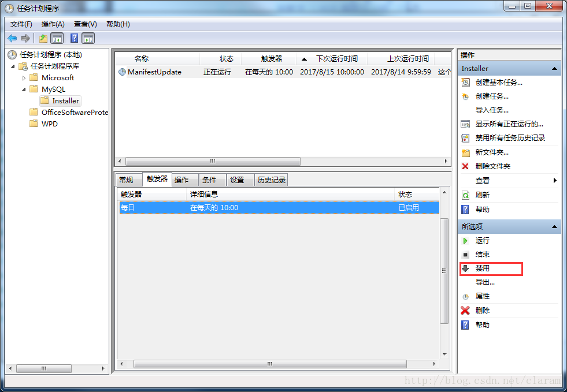Click the 新文件夹 folder icon
The image size is (567, 392).
466,152
